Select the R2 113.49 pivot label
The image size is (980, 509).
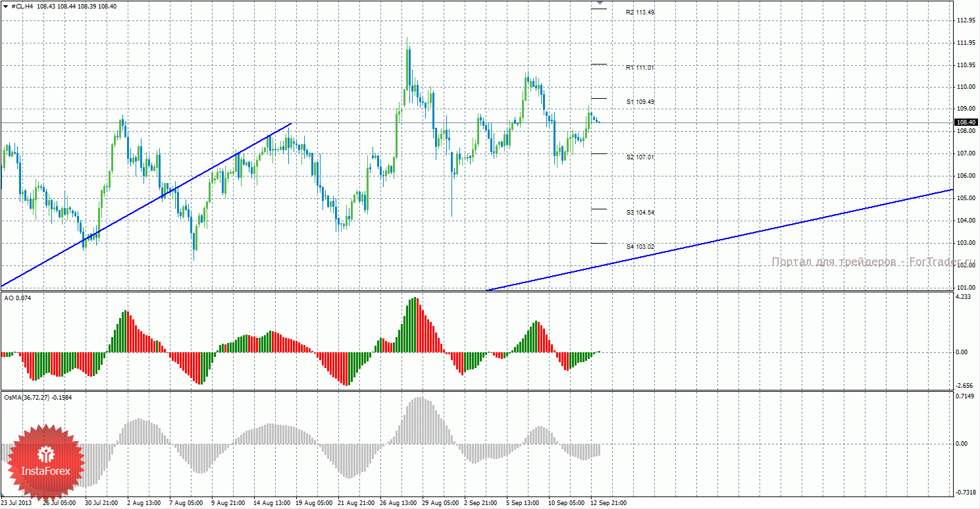pyautogui.click(x=640, y=13)
